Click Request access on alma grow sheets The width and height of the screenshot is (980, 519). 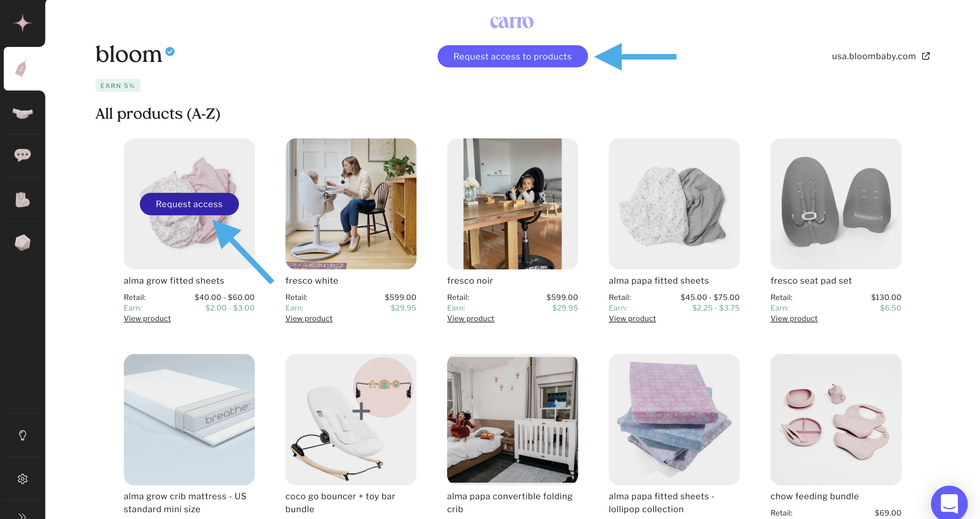[x=189, y=204]
